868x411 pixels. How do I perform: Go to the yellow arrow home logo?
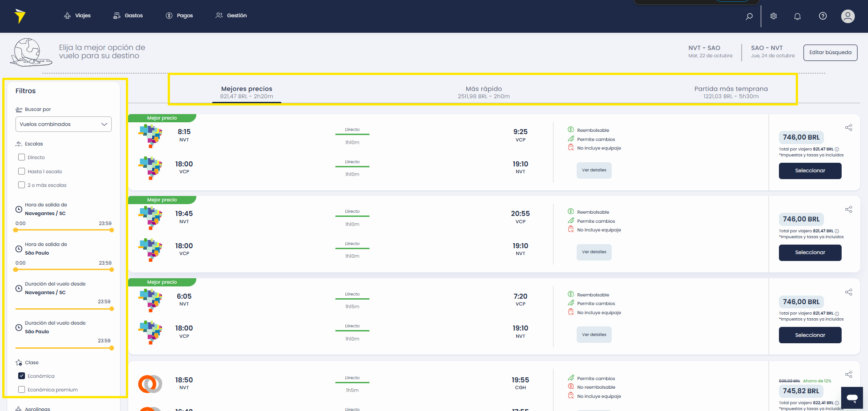[x=20, y=16]
